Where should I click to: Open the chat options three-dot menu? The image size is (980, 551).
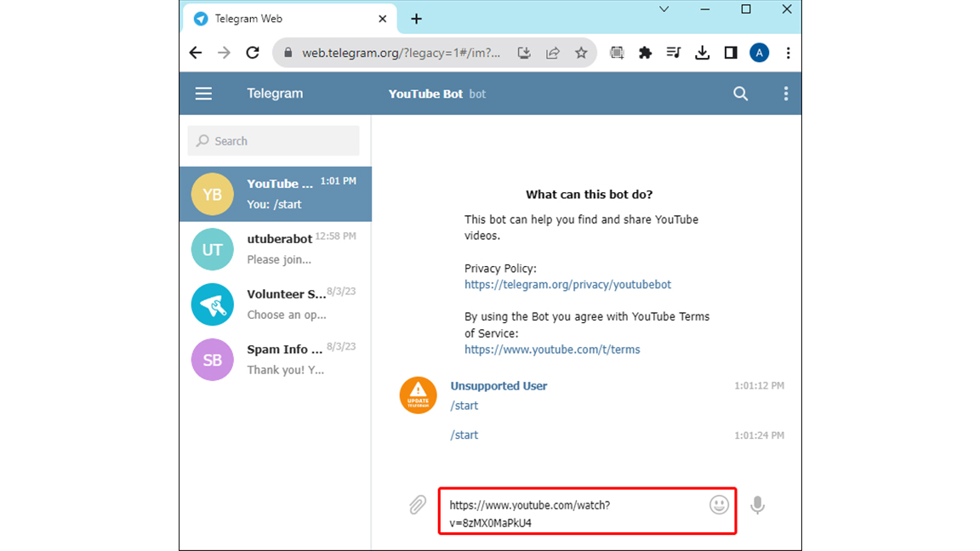786,94
